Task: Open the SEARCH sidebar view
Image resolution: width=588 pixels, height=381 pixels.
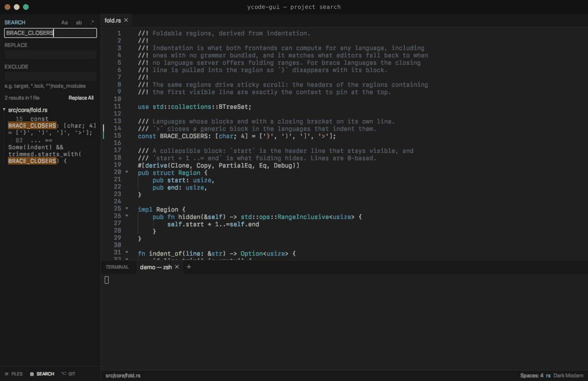Action: pyautogui.click(x=42, y=374)
